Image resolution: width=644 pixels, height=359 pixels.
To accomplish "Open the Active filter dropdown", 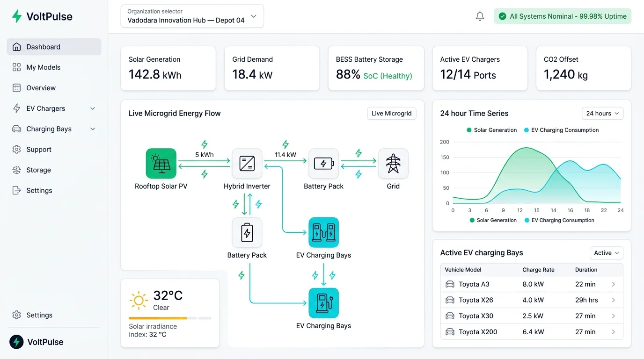I will point(606,253).
